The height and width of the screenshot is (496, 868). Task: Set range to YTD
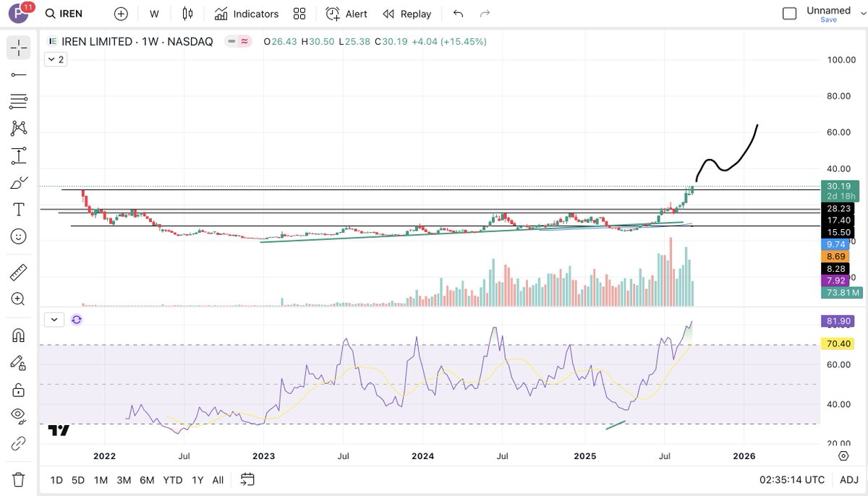[x=173, y=480]
